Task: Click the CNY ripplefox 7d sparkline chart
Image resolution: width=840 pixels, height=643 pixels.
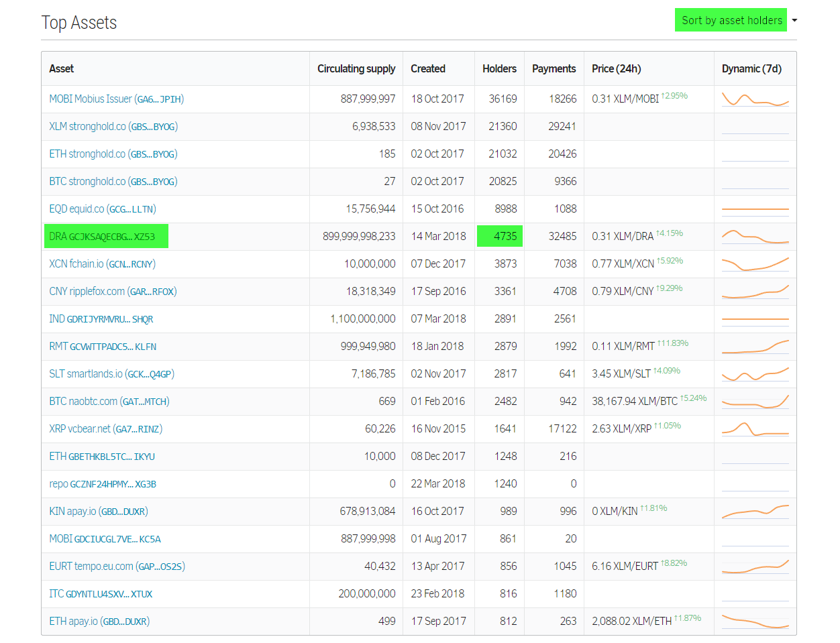Action: pos(755,292)
